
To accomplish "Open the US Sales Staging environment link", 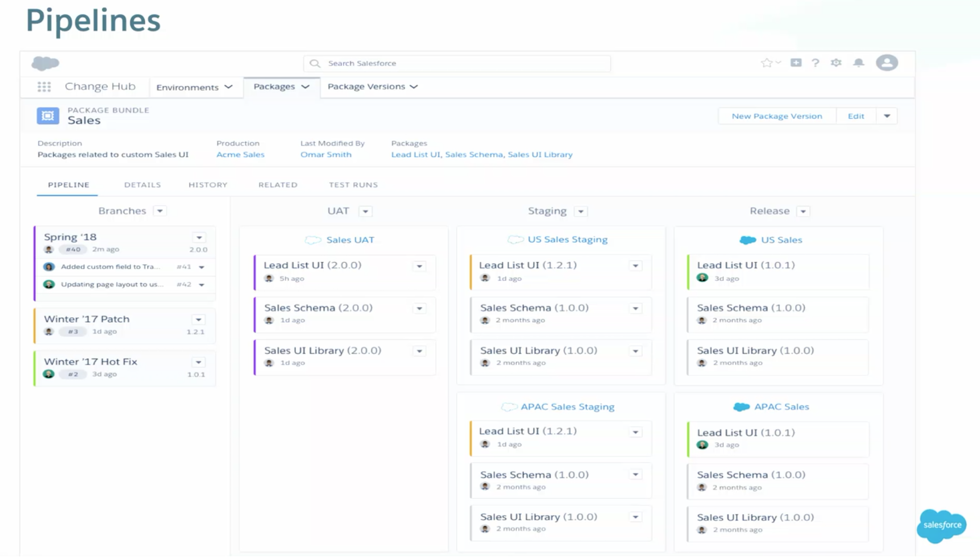I will (567, 239).
